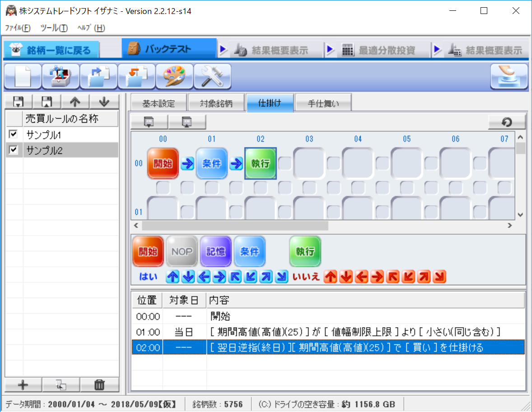
Task: Choose the red いいえ down-right diagonal arrow
Action: tap(439, 277)
